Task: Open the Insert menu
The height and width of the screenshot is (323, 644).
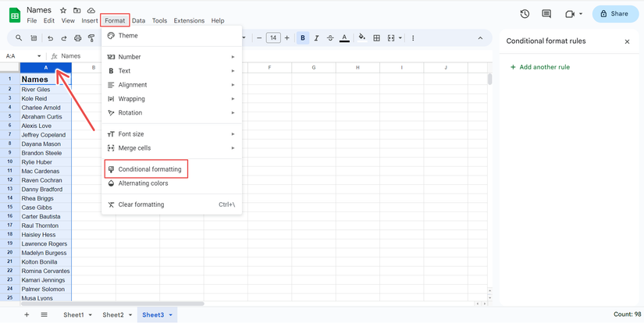Action: 90,20
